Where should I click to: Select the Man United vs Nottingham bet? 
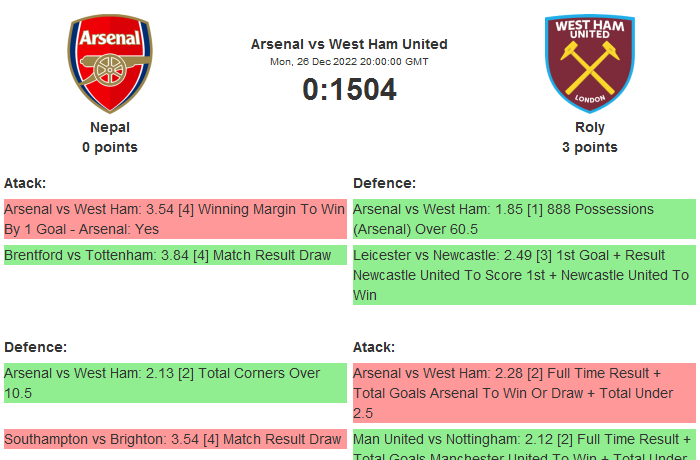click(x=524, y=446)
